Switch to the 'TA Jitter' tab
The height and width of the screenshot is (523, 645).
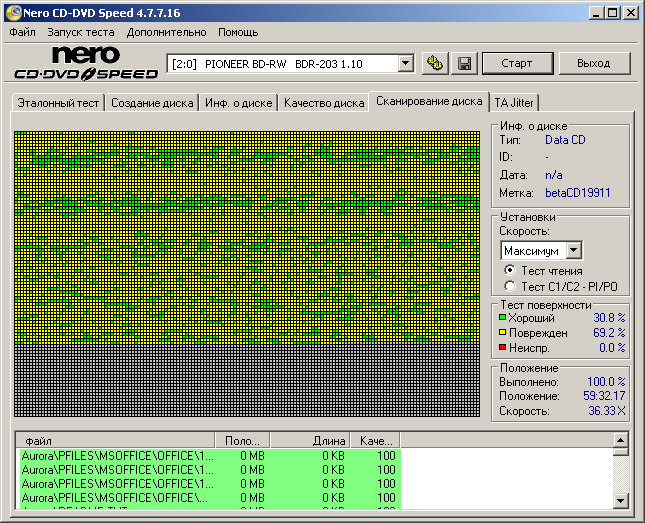514,103
